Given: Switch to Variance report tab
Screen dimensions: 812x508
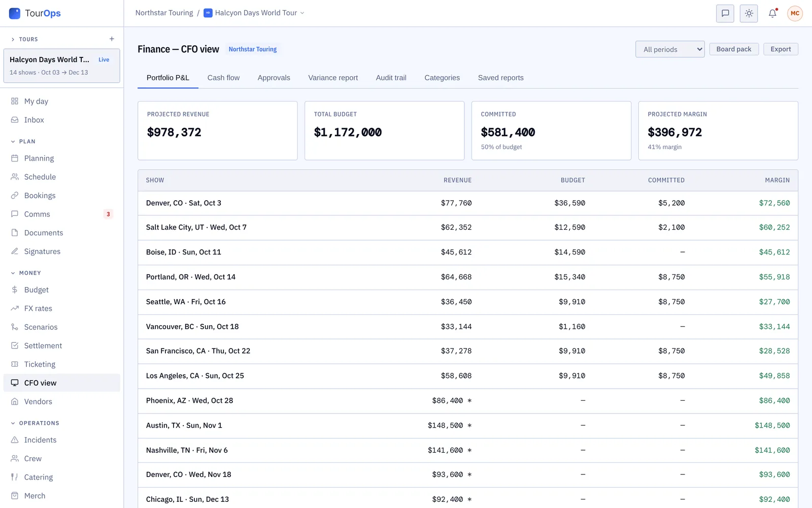Looking at the screenshot, I should pos(333,78).
